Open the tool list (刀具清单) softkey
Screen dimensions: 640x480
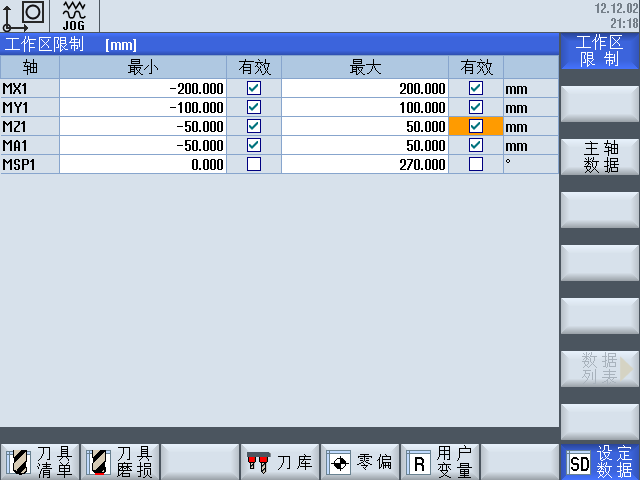click(40, 462)
